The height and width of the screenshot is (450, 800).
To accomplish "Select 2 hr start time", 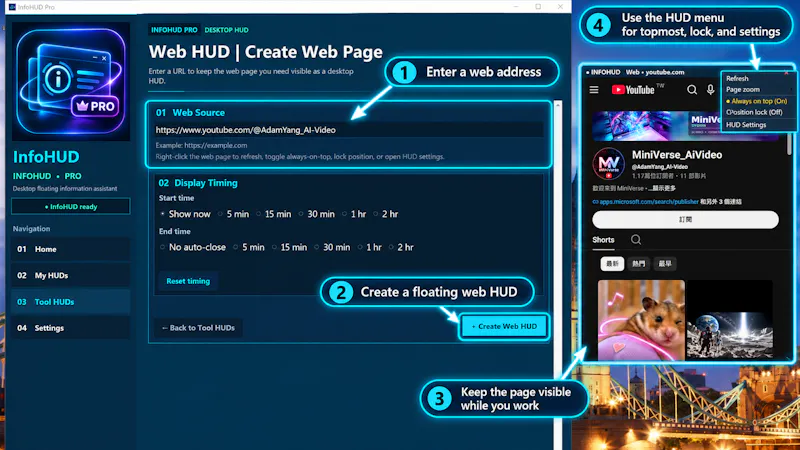I will [386, 214].
